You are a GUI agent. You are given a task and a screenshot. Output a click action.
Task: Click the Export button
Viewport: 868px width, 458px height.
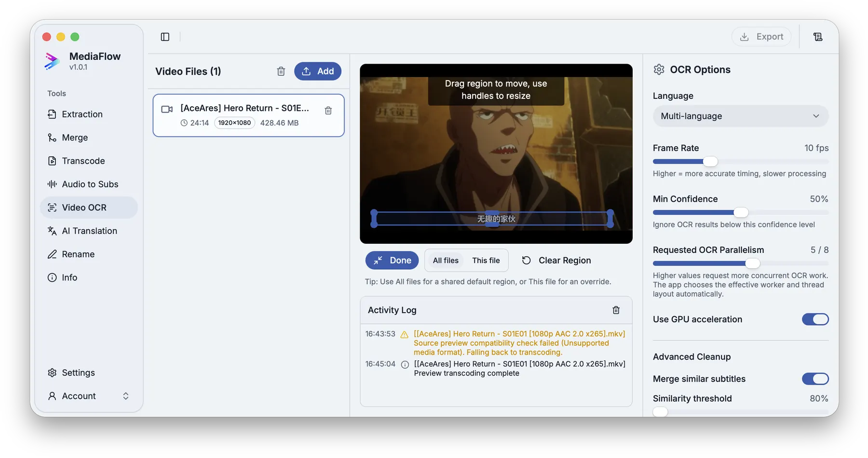pos(761,37)
